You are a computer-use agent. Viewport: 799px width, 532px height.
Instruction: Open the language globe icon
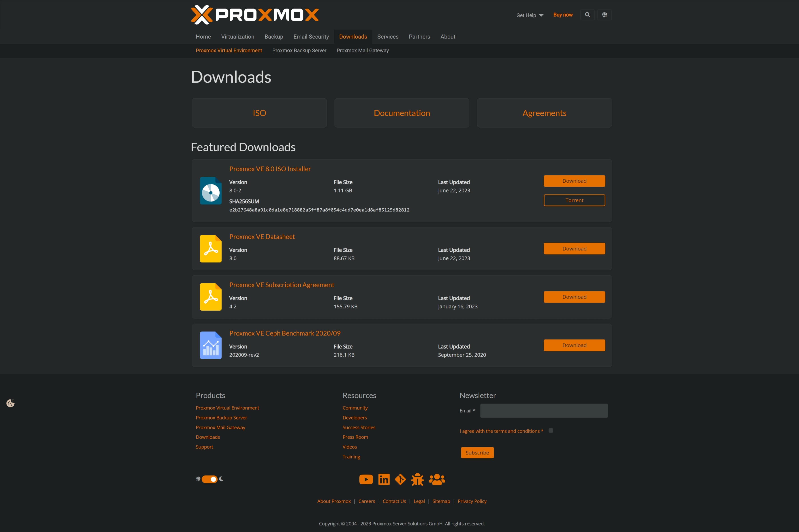605,15
